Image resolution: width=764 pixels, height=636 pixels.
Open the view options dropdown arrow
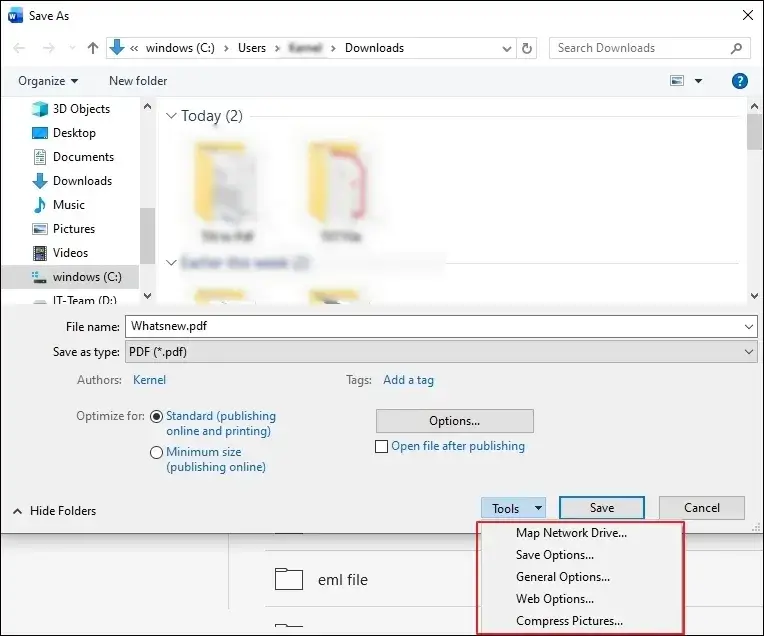coord(698,81)
